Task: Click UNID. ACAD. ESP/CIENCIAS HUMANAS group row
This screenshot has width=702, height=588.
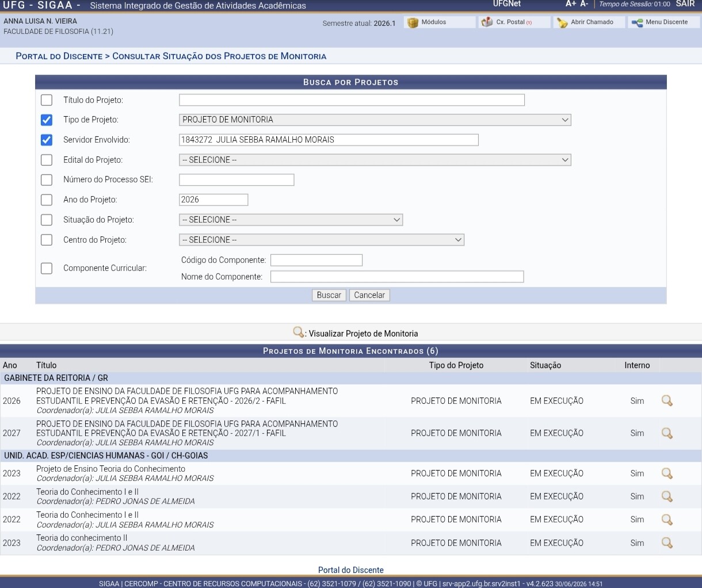Action: (351, 456)
